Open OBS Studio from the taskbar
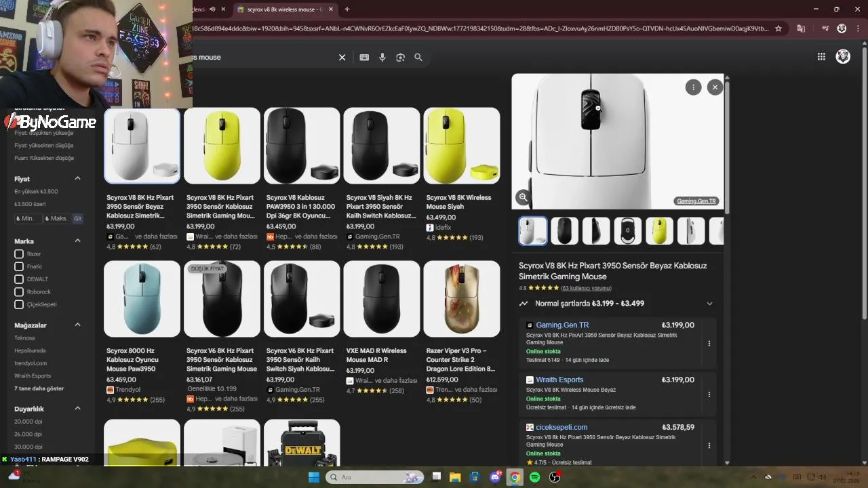The image size is (868, 488). 555,477
